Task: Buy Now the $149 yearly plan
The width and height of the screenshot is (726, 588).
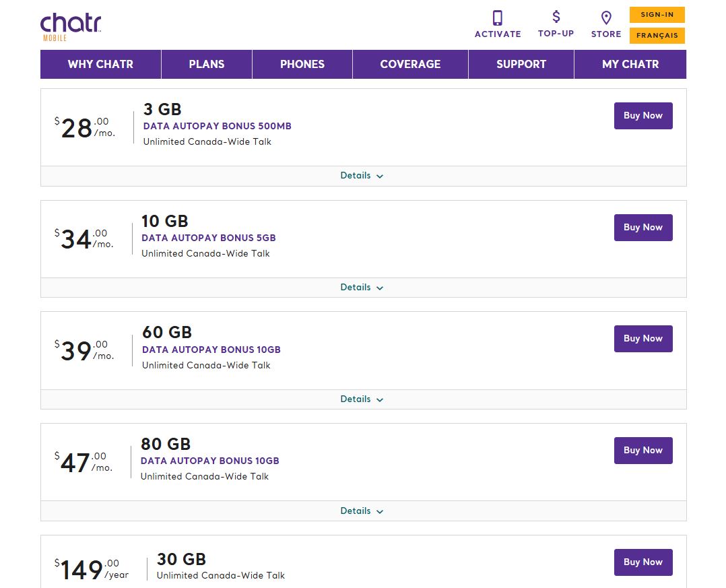Action: (x=642, y=562)
